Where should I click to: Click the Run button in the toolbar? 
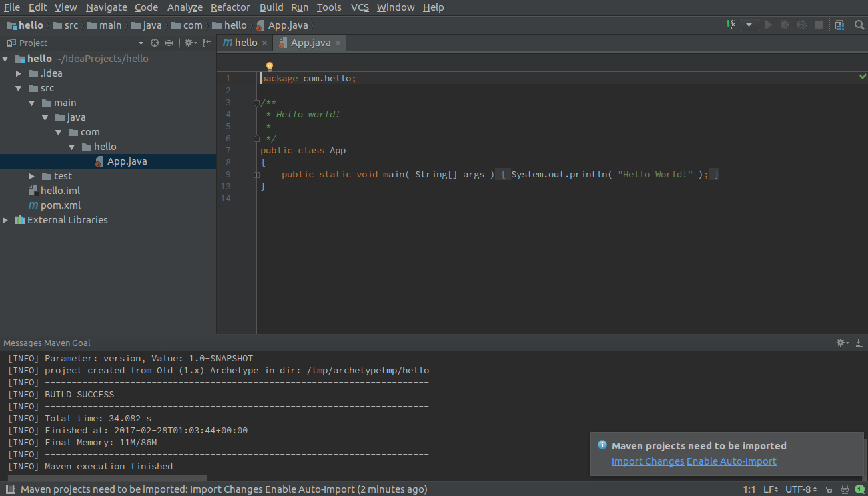pos(769,25)
